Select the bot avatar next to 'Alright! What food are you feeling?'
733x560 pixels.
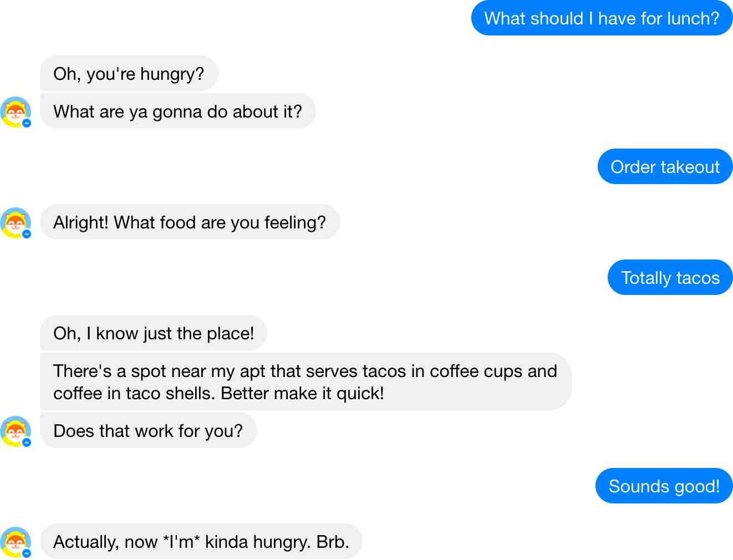[15, 222]
